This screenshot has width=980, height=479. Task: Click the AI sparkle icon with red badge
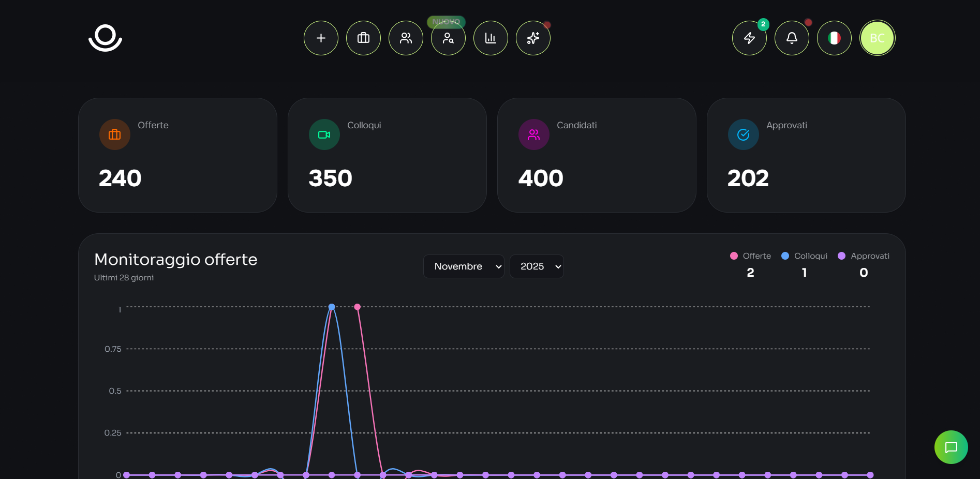pos(532,38)
